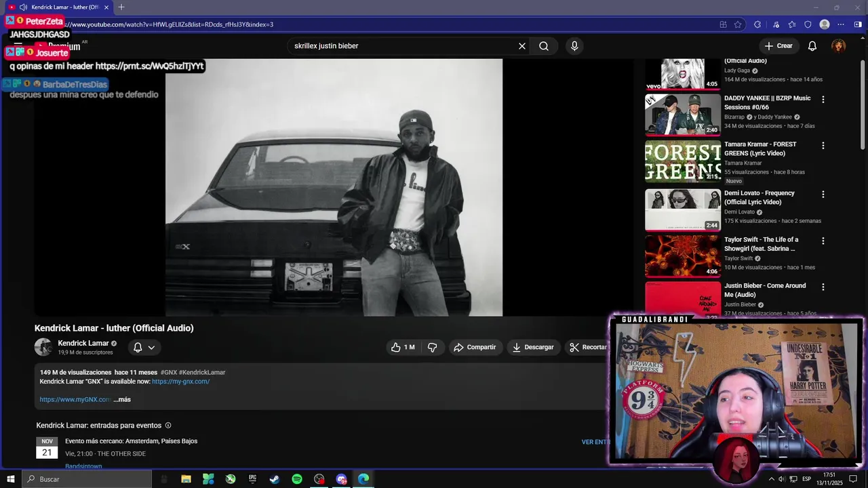Dislike the luther video
868x488 pixels.
[432, 347]
